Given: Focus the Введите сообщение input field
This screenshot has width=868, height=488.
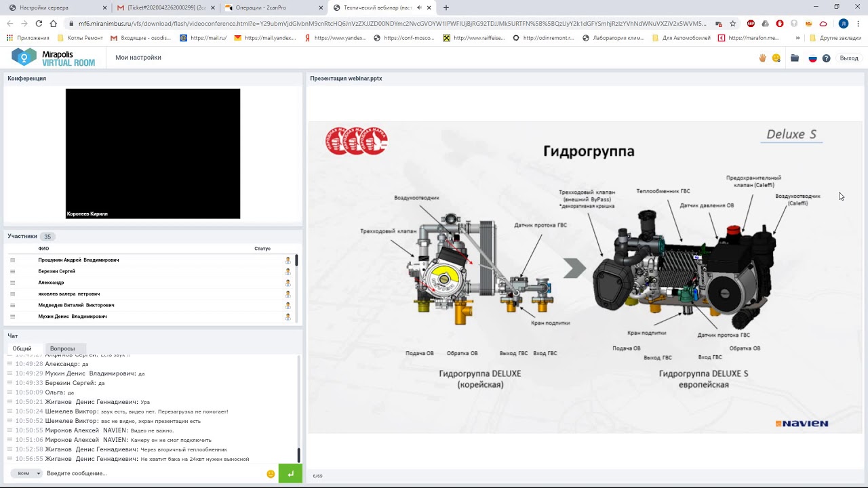Looking at the screenshot, I should (x=153, y=473).
